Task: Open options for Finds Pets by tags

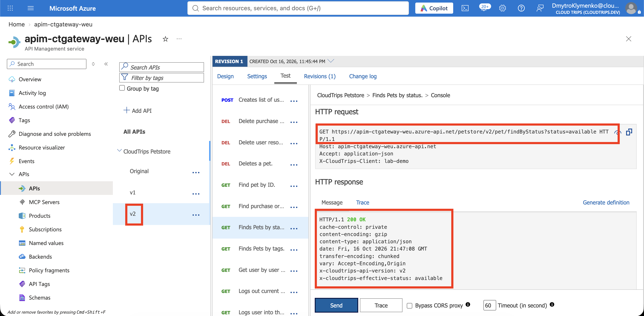Action: pos(294,250)
